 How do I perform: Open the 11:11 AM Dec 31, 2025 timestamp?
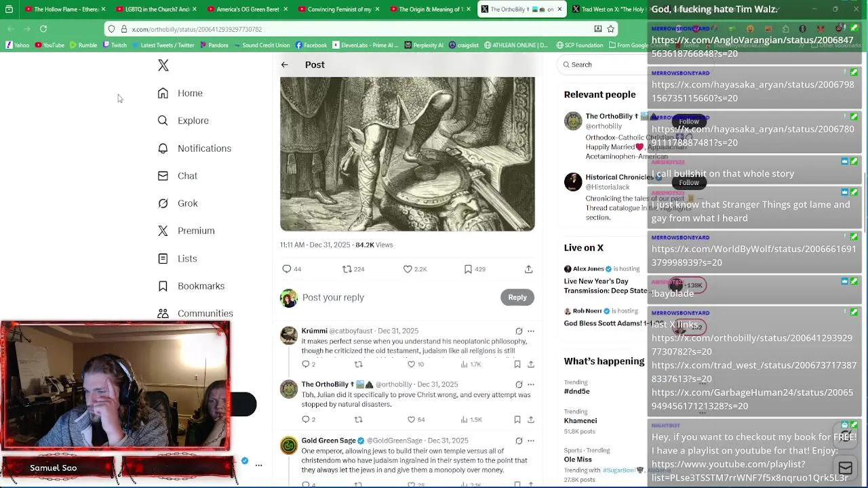click(x=315, y=245)
